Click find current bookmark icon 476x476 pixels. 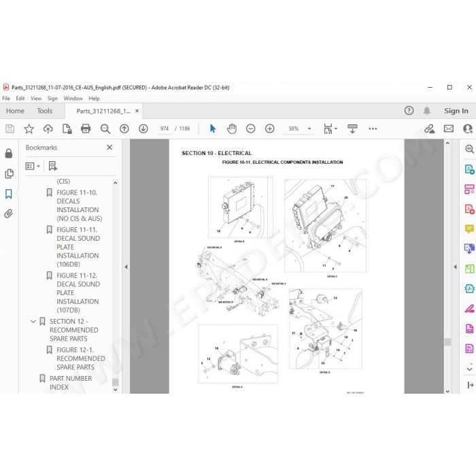pyautogui.click(x=52, y=166)
